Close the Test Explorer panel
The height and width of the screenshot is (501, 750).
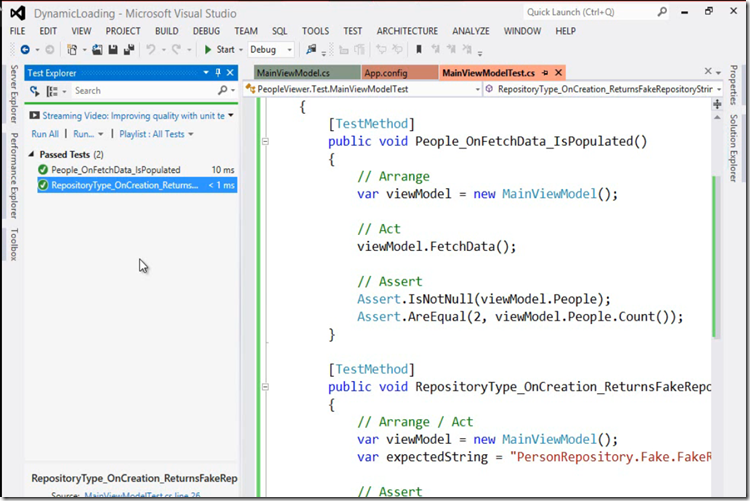tap(230, 72)
